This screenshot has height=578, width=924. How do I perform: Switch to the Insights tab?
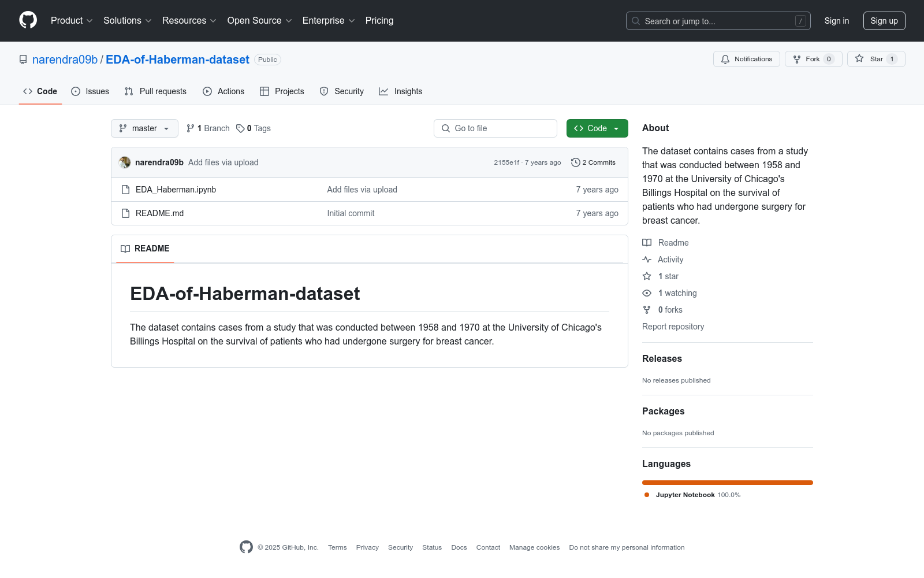(x=400, y=91)
